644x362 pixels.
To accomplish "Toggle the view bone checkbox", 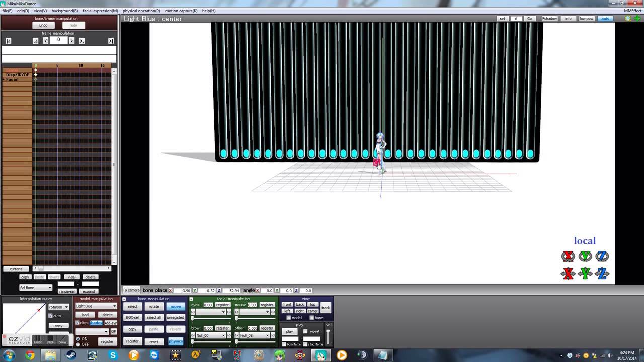I will 311,318.
